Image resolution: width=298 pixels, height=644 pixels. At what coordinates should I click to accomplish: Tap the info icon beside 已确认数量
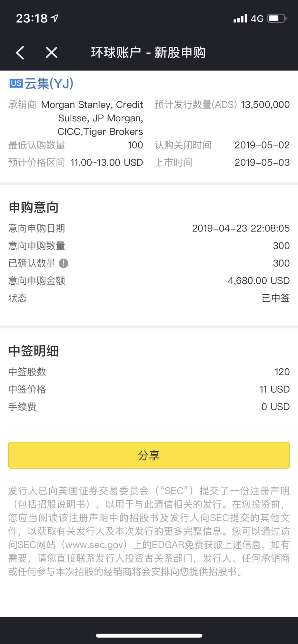coord(64,263)
